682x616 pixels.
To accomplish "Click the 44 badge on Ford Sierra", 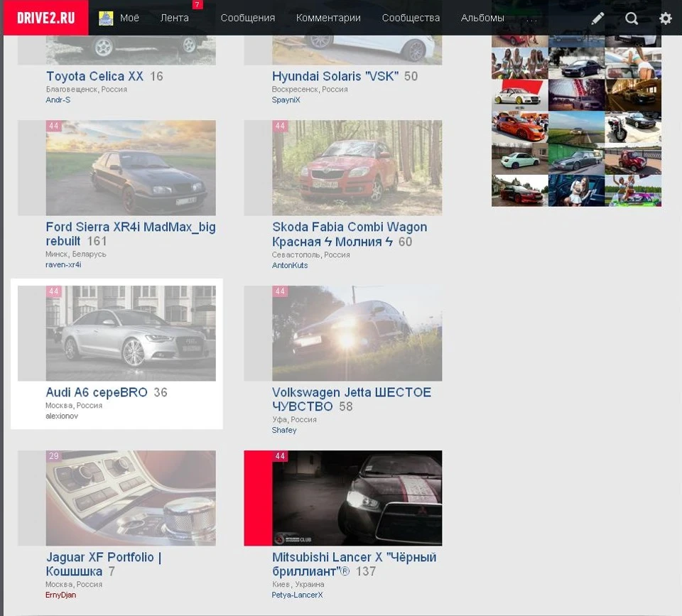I will (x=53, y=126).
